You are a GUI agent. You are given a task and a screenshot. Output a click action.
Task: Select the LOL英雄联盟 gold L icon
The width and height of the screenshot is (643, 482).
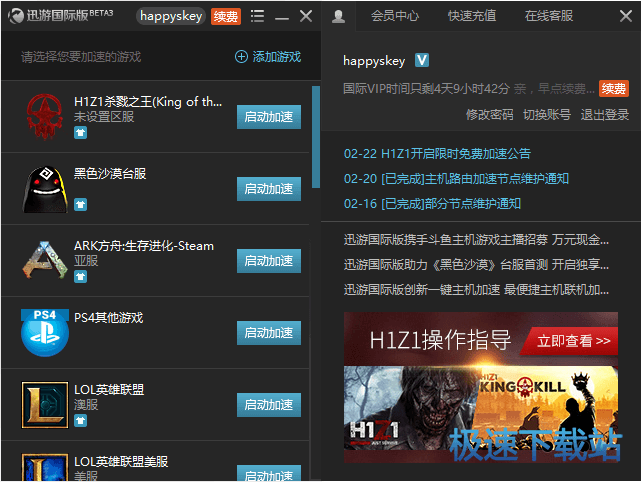45,405
